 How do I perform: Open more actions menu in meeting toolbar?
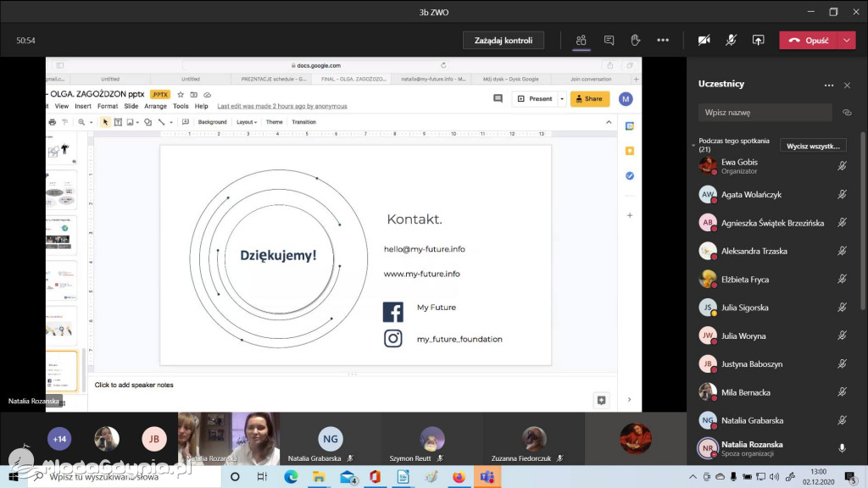click(663, 40)
